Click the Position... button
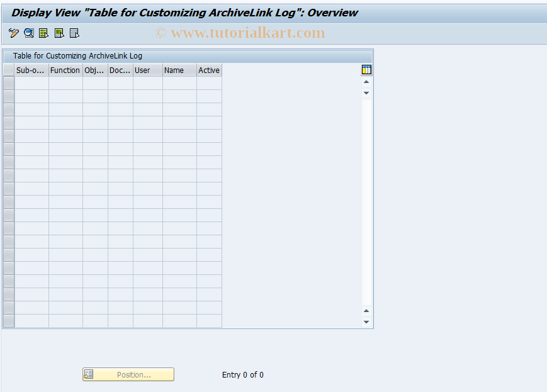This screenshot has width=547, height=392. click(x=128, y=374)
